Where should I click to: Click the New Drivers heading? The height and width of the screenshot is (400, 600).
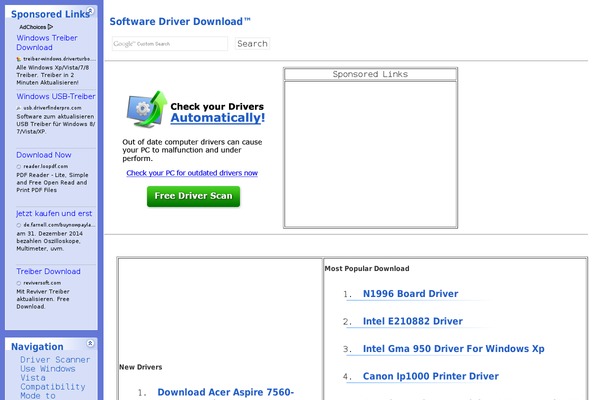point(141,367)
